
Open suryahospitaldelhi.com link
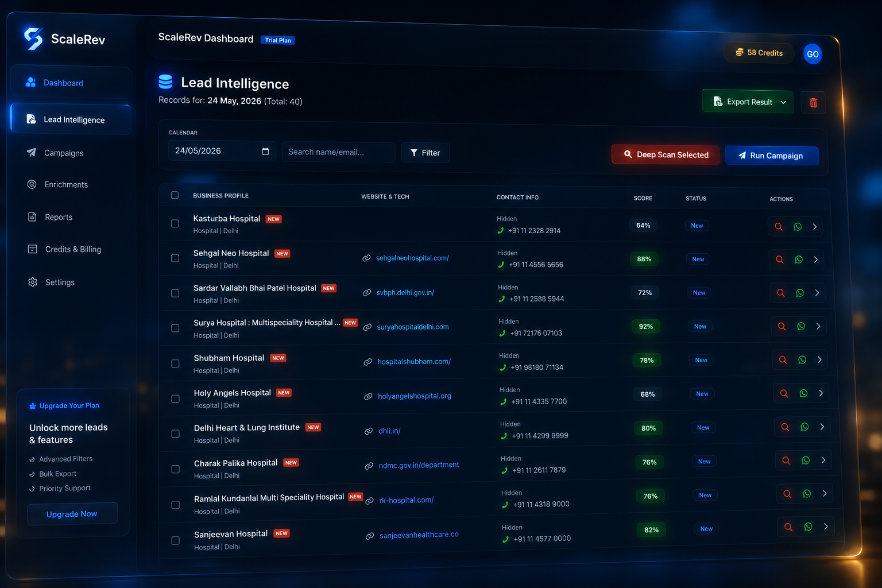pyautogui.click(x=413, y=327)
